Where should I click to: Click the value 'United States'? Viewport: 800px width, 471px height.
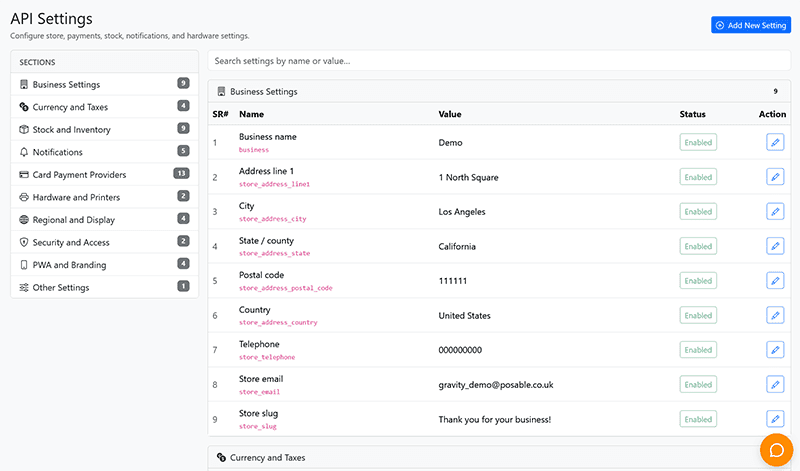pyautogui.click(x=464, y=315)
